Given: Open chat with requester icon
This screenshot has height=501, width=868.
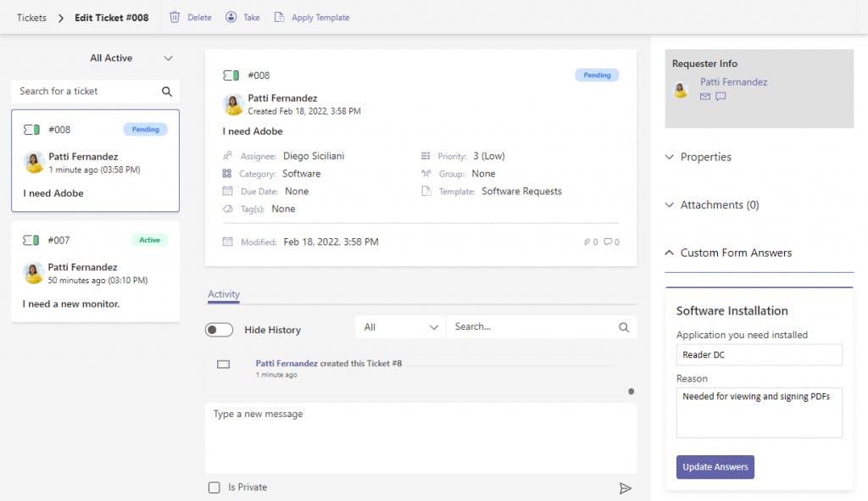Looking at the screenshot, I should tap(721, 97).
